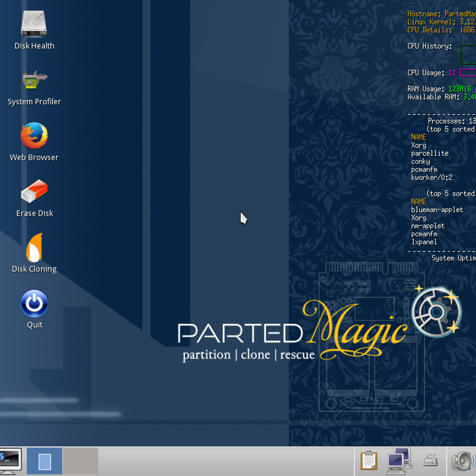Click empty area of the taskbar panel

[226, 461]
